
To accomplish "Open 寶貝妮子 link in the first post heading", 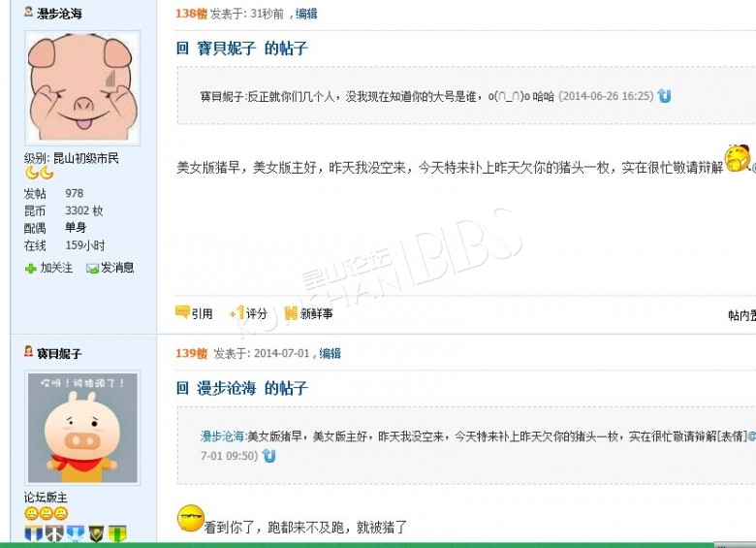I will click(226, 48).
